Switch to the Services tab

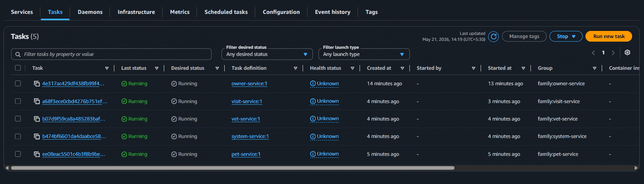point(22,12)
